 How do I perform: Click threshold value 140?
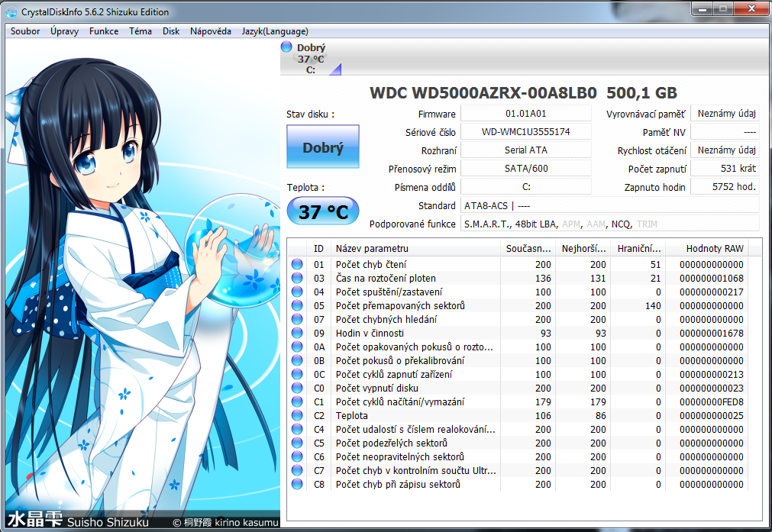click(653, 305)
